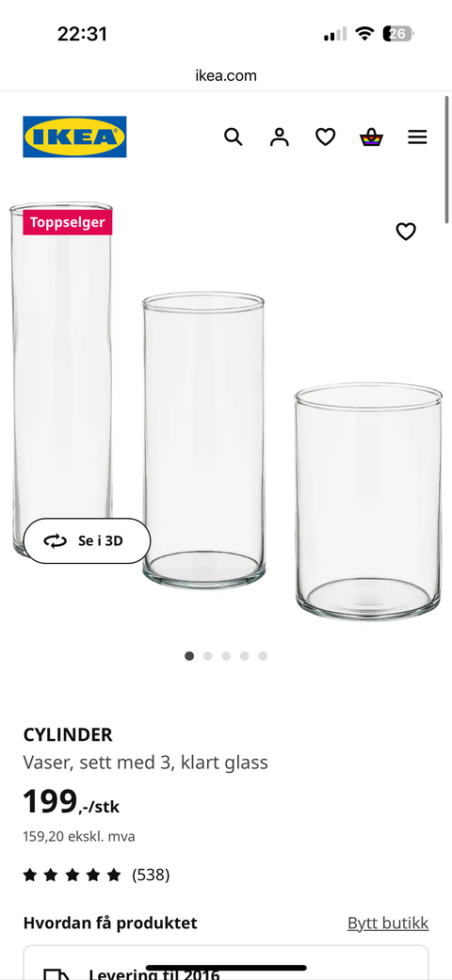Click the Bytt butikk link

pos(388,924)
